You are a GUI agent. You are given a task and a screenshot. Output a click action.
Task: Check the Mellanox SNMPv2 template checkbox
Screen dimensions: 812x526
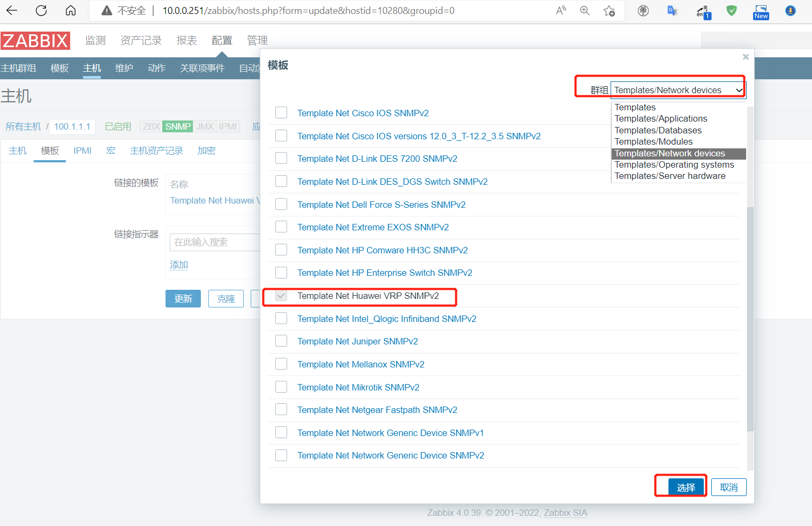click(281, 364)
